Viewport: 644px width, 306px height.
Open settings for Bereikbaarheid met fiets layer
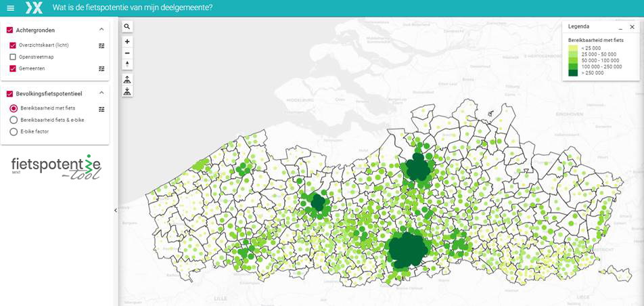pyautogui.click(x=101, y=109)
